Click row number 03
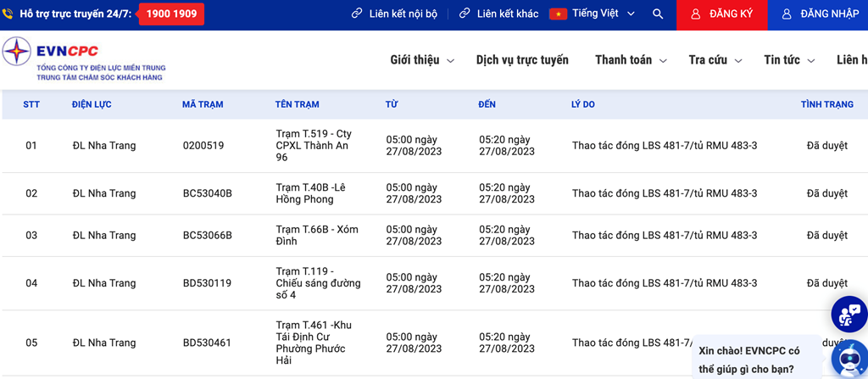 pos(31,236)
